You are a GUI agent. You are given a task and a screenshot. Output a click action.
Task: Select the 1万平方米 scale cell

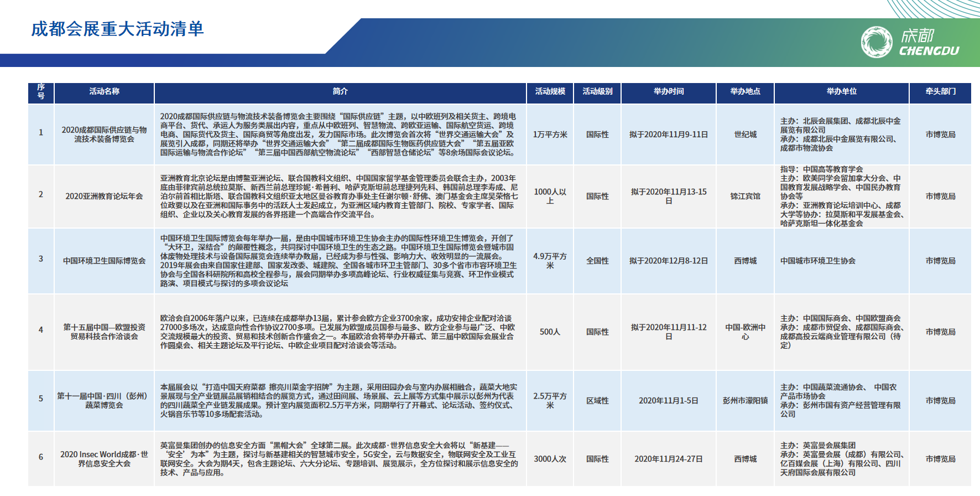[550, 135]
